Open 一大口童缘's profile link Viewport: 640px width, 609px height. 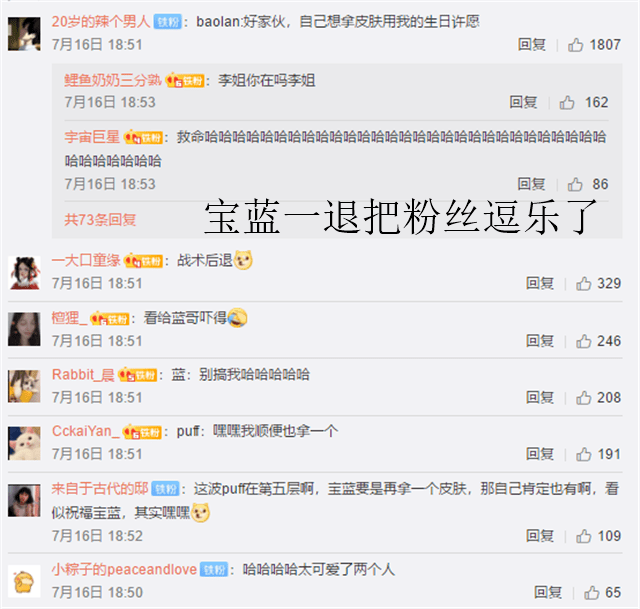[x=86, y=260]
